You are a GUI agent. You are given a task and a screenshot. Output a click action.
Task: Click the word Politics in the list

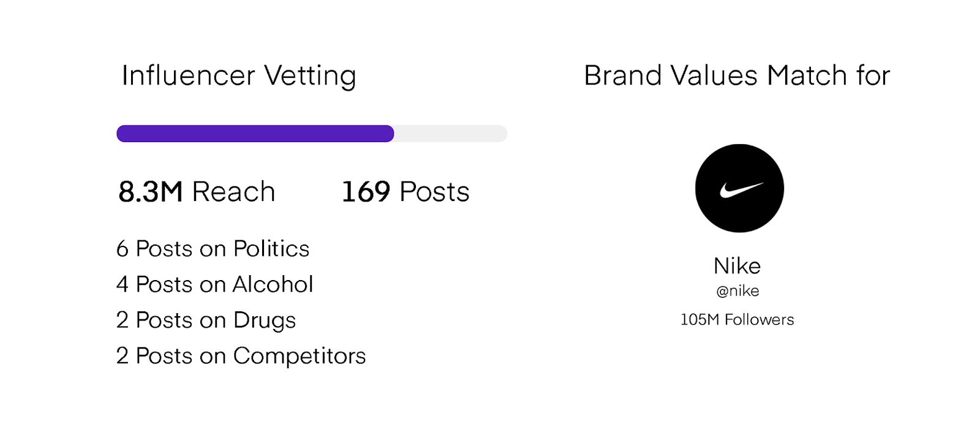[x=271, y=249]
